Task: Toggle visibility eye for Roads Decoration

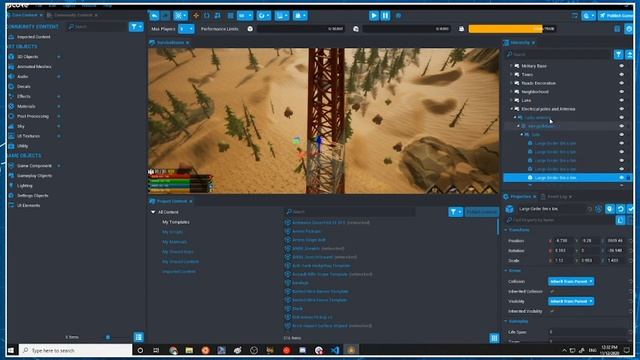Action: 622,83
